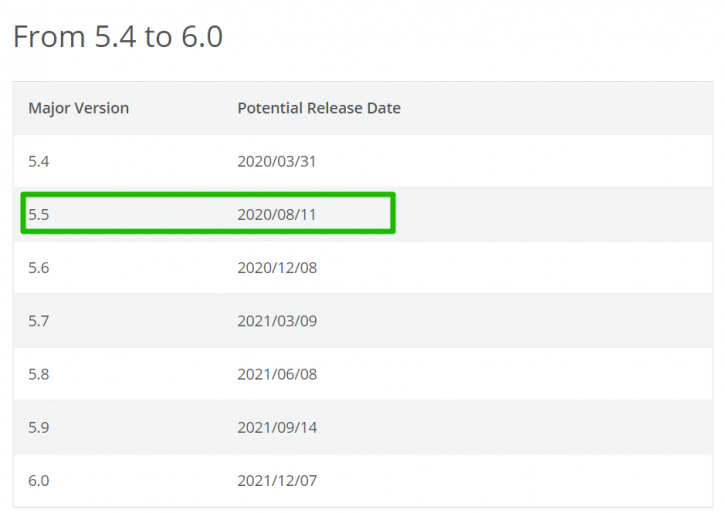This screenshot has height=513, width=725.
Task: Click the 'From 5.4 to 6.0' heading
Action: (118, 37)
